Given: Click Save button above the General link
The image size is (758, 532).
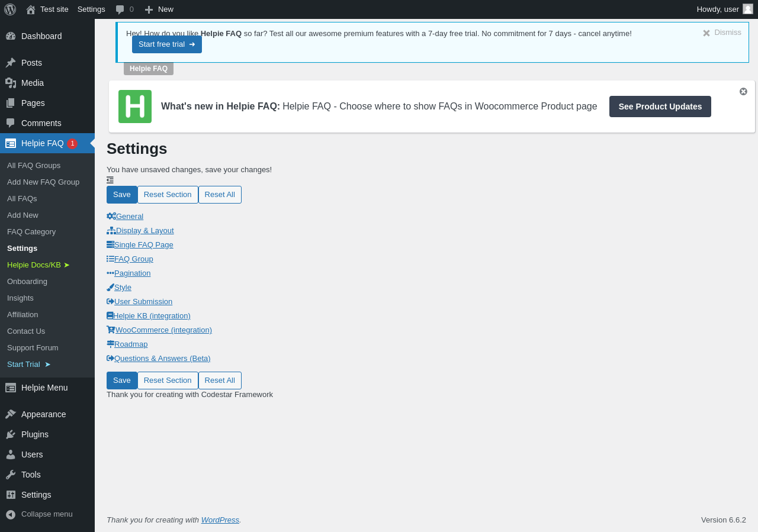Looking at the screenshot, I should coord(122,195).
